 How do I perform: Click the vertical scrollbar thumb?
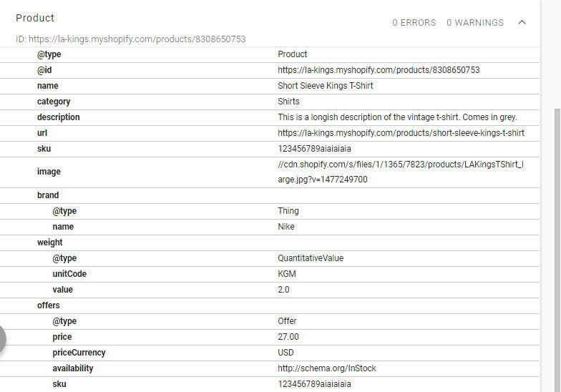pos(557,250)
